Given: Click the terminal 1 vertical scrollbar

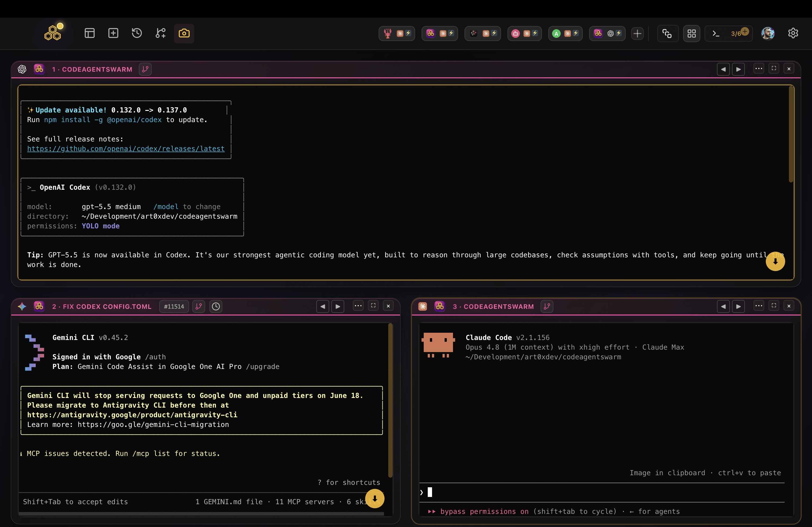Looking at the screenshot, I should [791, 134].
